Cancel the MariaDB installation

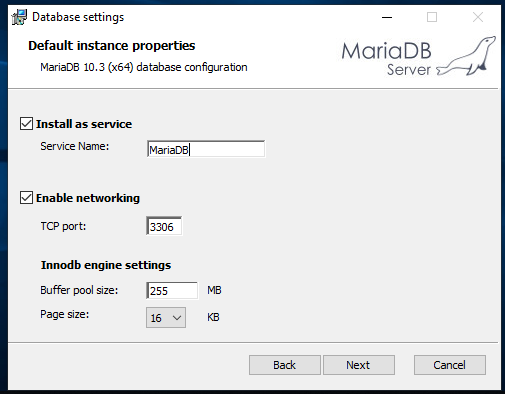(x=450, y=365)
